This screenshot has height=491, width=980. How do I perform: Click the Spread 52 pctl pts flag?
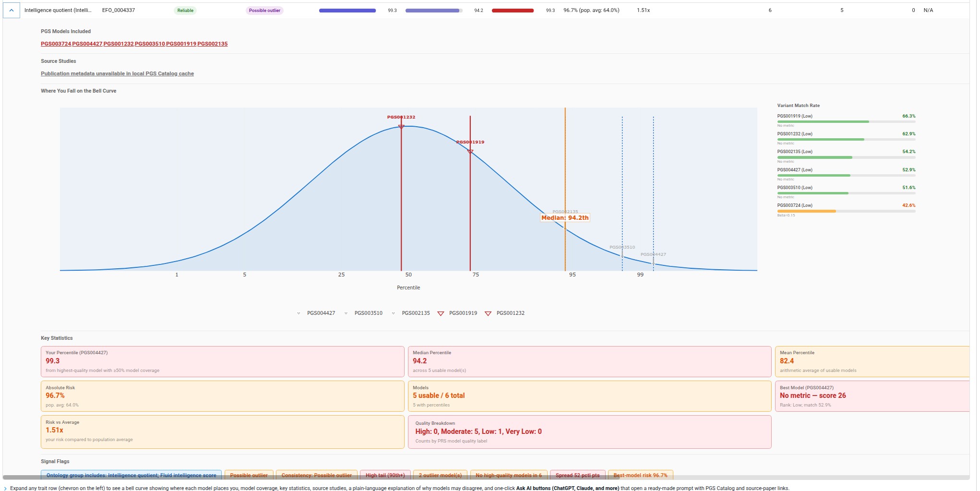tap(578, 475)
